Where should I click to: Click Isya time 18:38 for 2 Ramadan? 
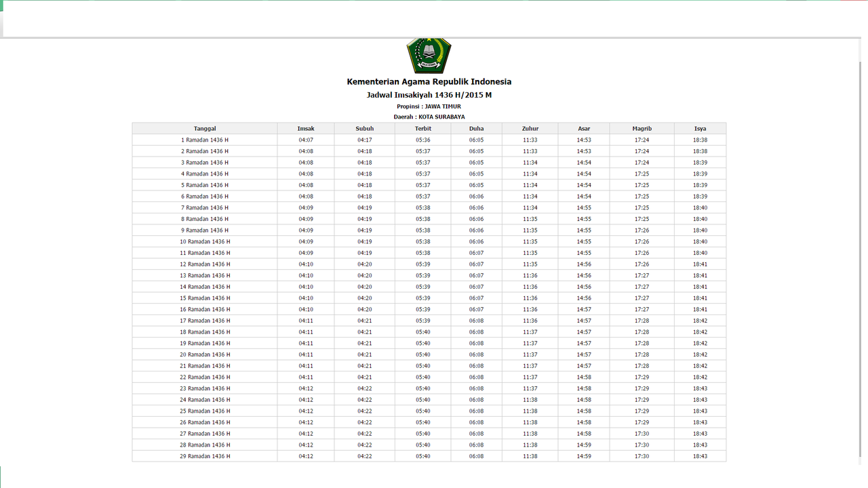[701, 151]
